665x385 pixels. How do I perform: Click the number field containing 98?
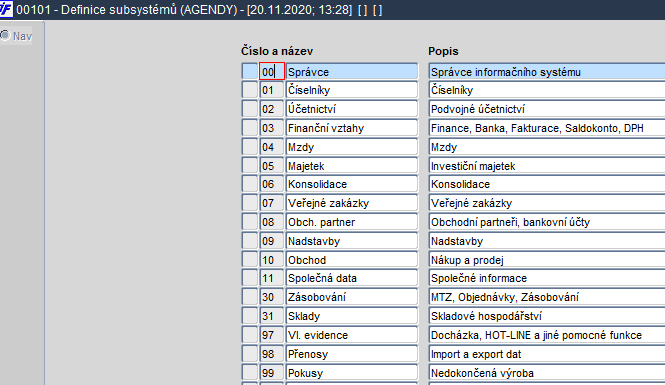click(x=272, y=354)
